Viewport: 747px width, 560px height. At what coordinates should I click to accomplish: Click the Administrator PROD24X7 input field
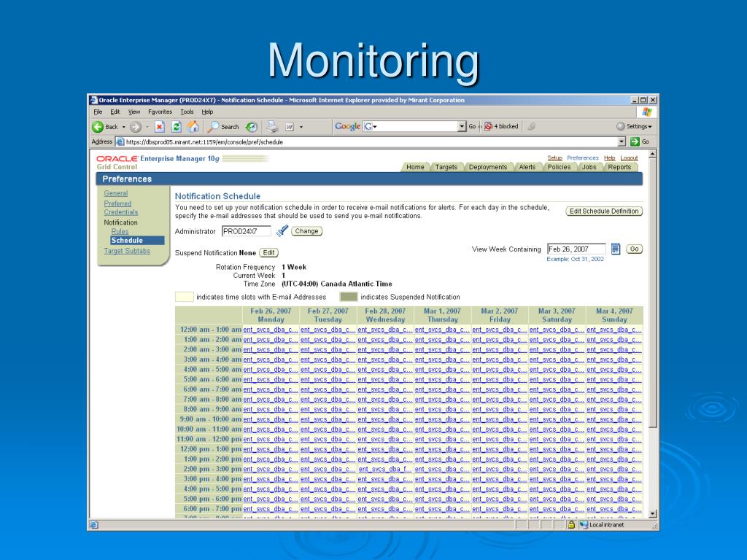click(x=247, y=231)
